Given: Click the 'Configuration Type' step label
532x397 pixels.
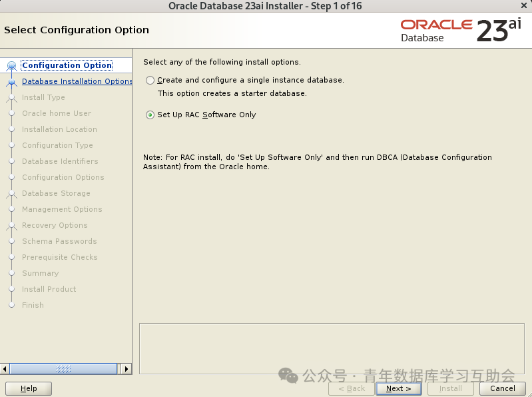Looking at the screenshot, I should point(57,145).
